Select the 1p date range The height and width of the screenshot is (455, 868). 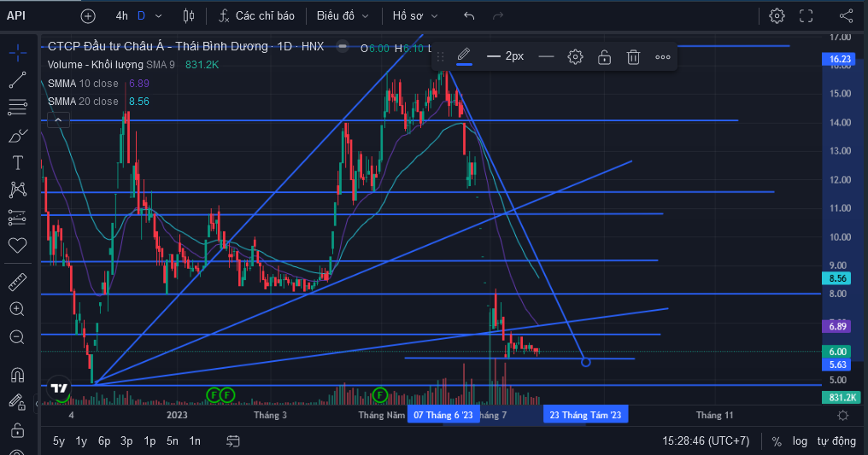150,441
